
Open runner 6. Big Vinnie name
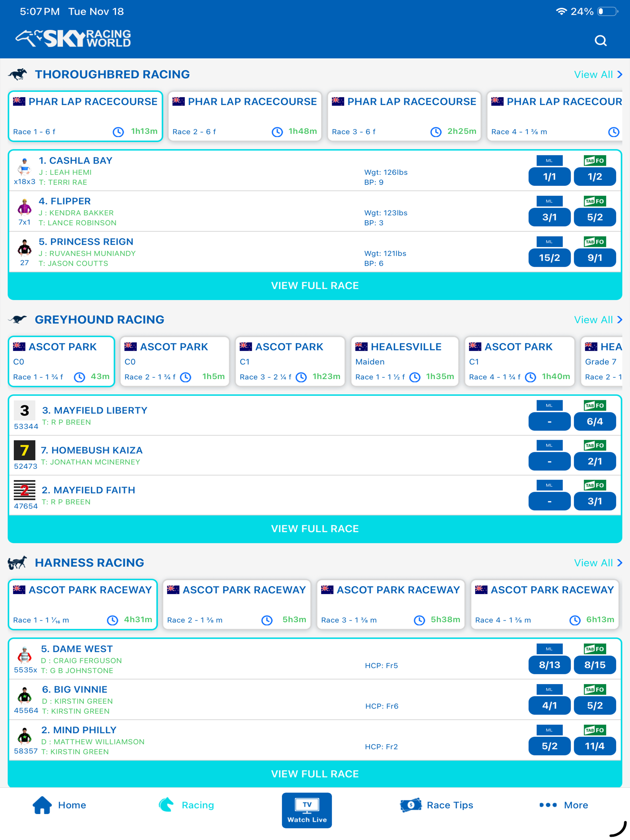[74, 690]
